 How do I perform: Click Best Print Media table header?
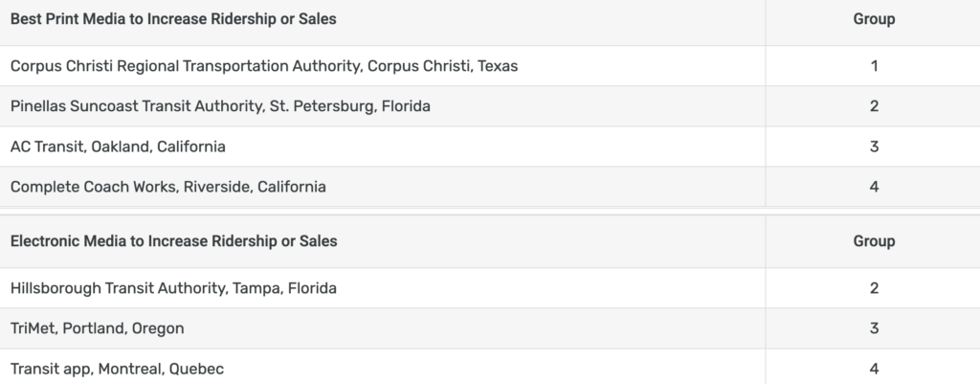pos(172,18)
